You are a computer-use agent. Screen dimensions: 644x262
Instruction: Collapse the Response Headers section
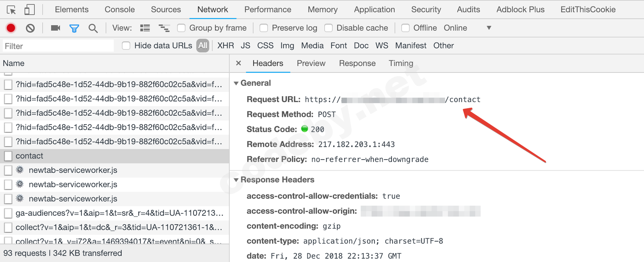(x=236, y=180)
